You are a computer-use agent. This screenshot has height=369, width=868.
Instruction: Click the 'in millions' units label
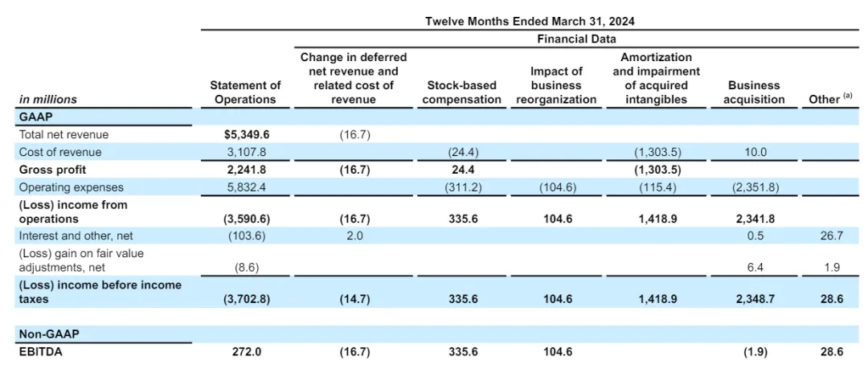[48, 100]
